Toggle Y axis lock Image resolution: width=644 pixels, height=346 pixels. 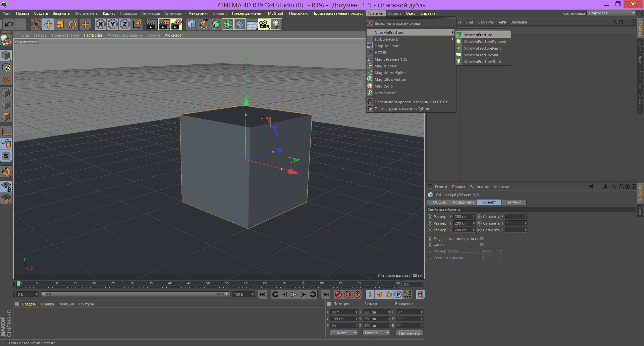click(x=113, y=24)
